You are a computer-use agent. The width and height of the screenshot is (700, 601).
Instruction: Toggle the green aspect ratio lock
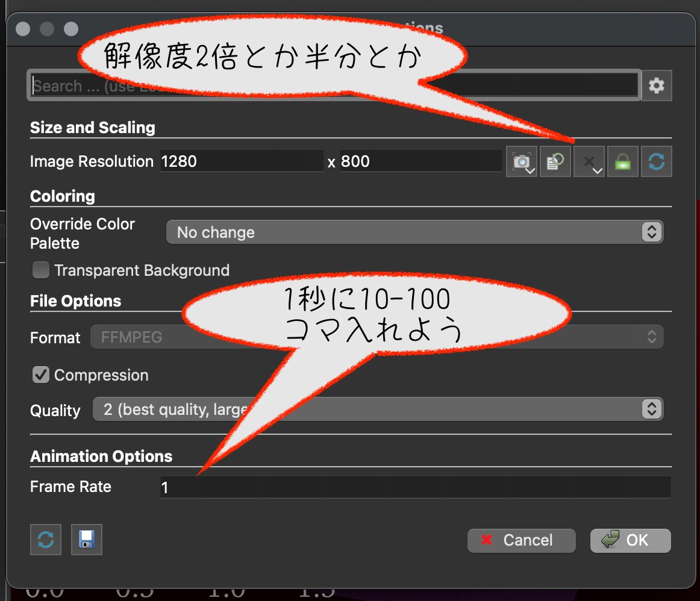click(622, 162)
